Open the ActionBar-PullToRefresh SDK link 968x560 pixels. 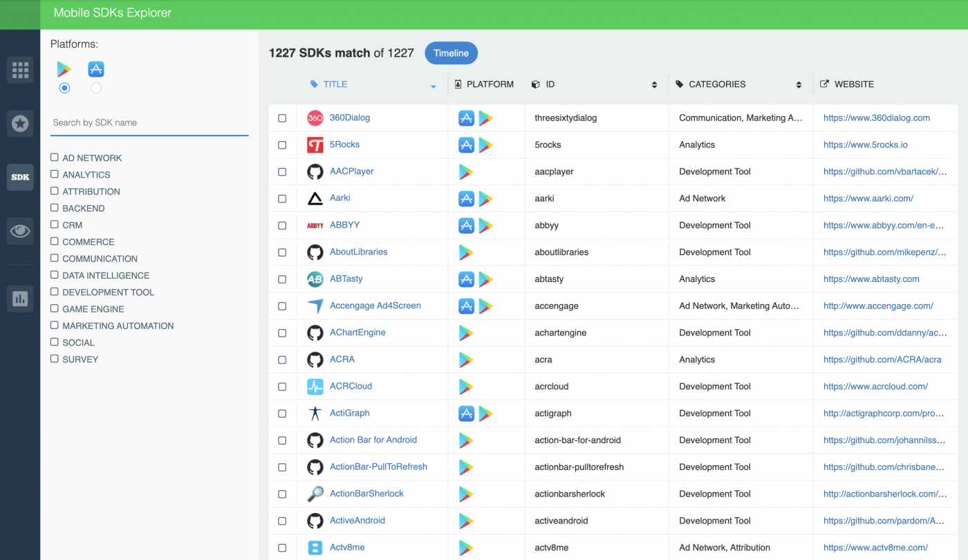click(x=378, y=467)
